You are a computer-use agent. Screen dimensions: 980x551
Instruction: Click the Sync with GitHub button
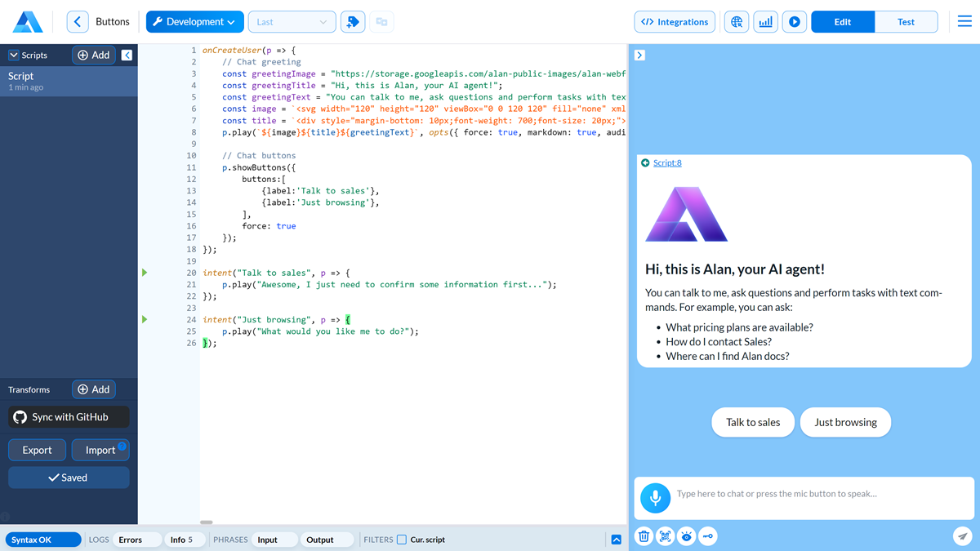[x=69, y=417]
